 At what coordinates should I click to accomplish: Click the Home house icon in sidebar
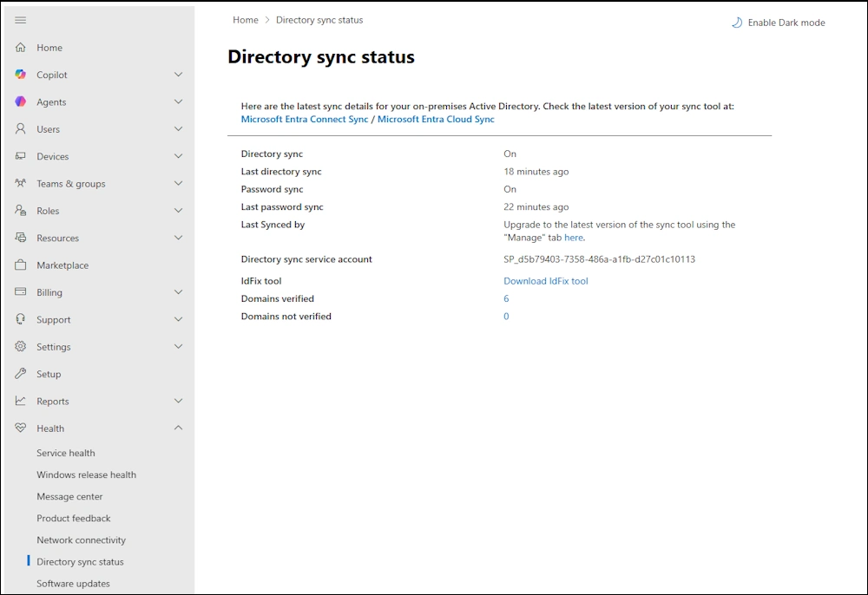pos(21,48)
